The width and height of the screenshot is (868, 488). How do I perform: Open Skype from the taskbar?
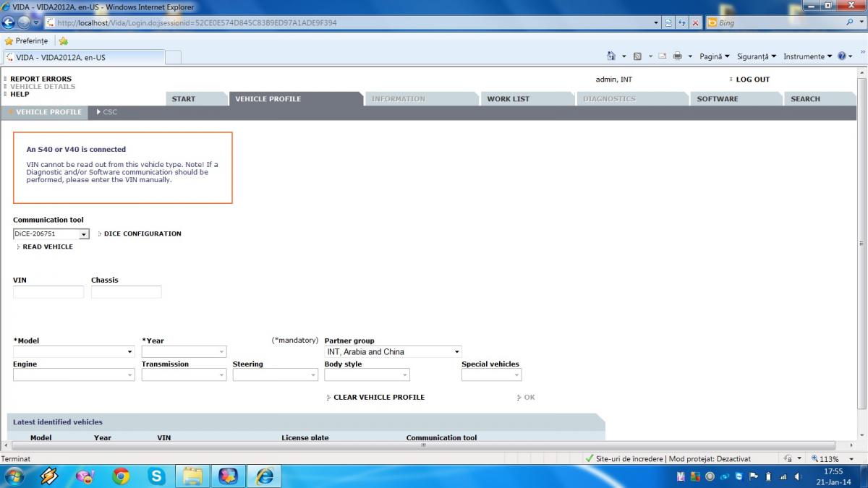point(156,476)
